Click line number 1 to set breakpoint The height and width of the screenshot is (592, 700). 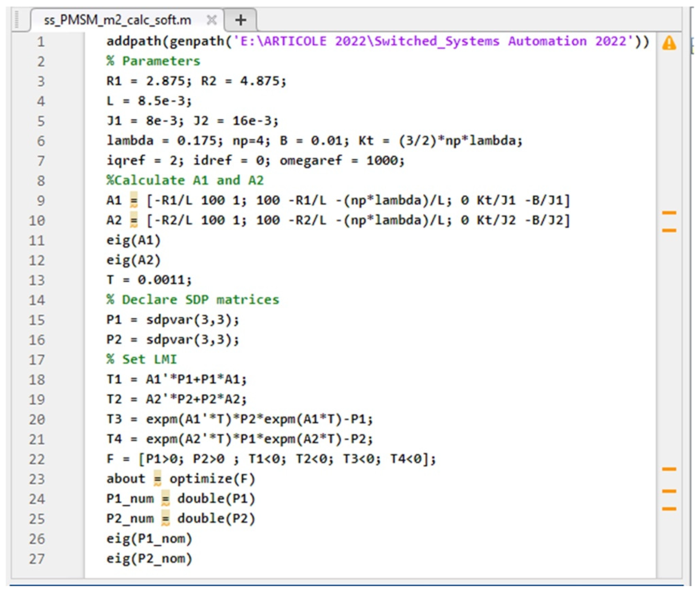(41, 42)
